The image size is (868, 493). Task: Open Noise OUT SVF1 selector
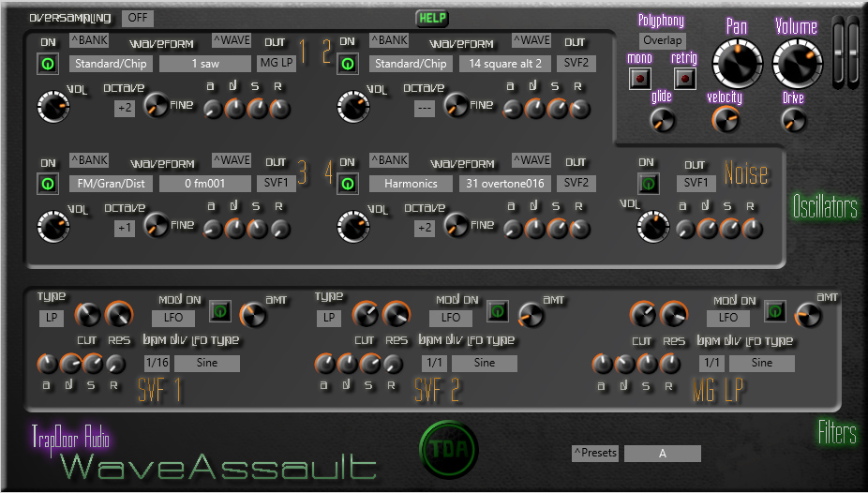[x=696, y=183]
